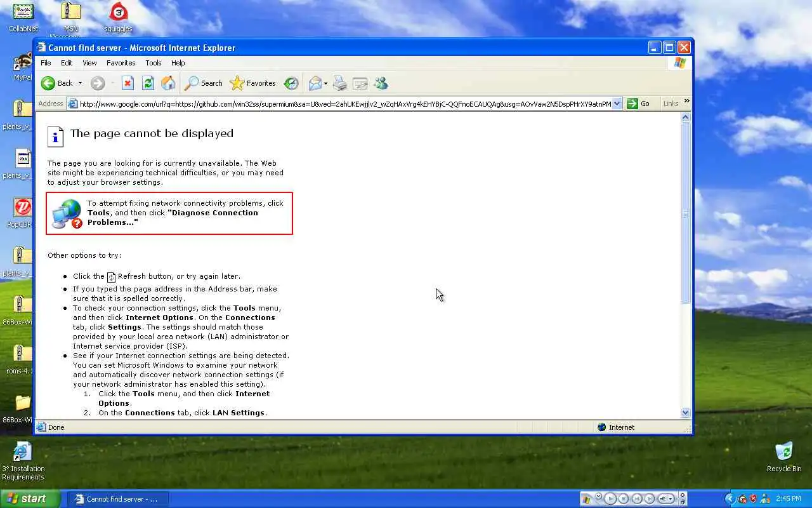Click the red security shield tray icon
Viewport: 812px width, 508px height.
[754, 499]
